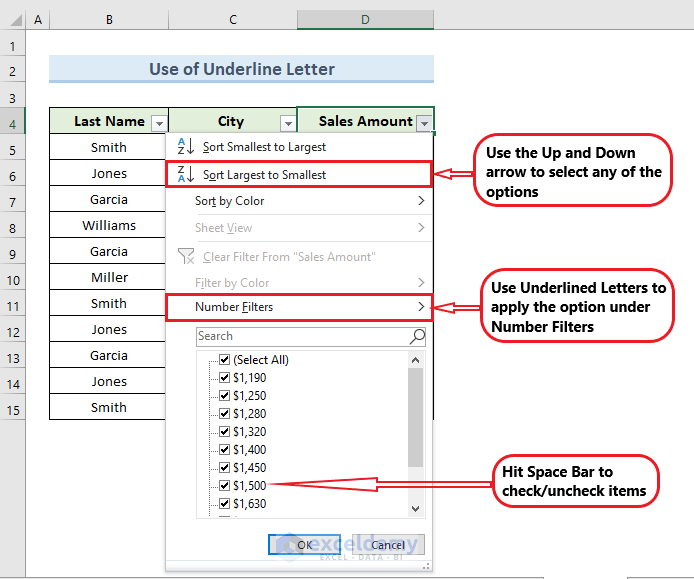
Task: Click the Smith cell in row 15
Action: point(109,408)
